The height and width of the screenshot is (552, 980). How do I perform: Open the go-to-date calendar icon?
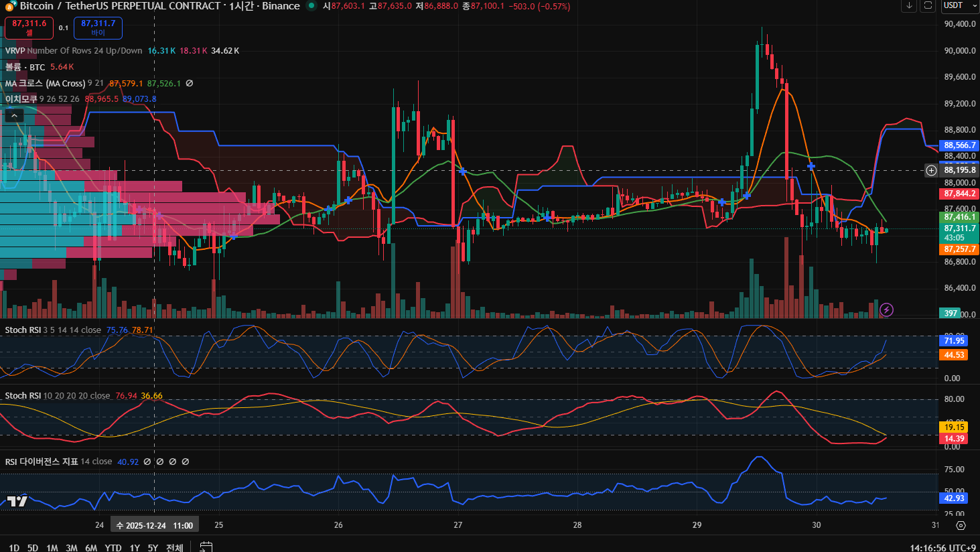[206, 547]
